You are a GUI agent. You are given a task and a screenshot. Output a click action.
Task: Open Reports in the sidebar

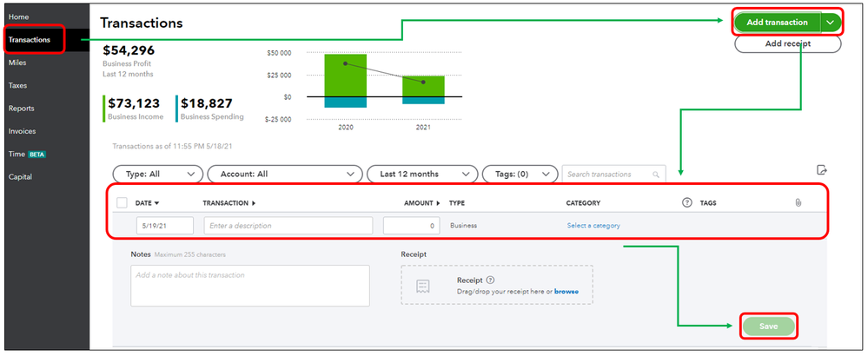[x=21, y=109]
